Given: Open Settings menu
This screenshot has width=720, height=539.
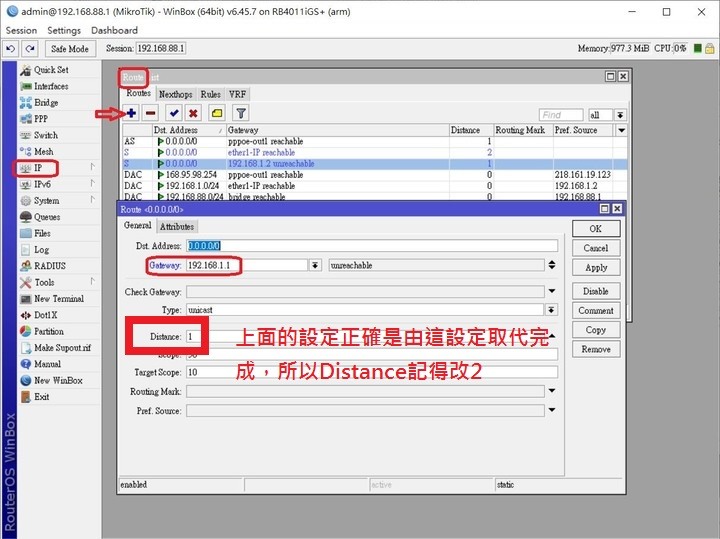Looking at the screenshot, I should coord(64,30).
